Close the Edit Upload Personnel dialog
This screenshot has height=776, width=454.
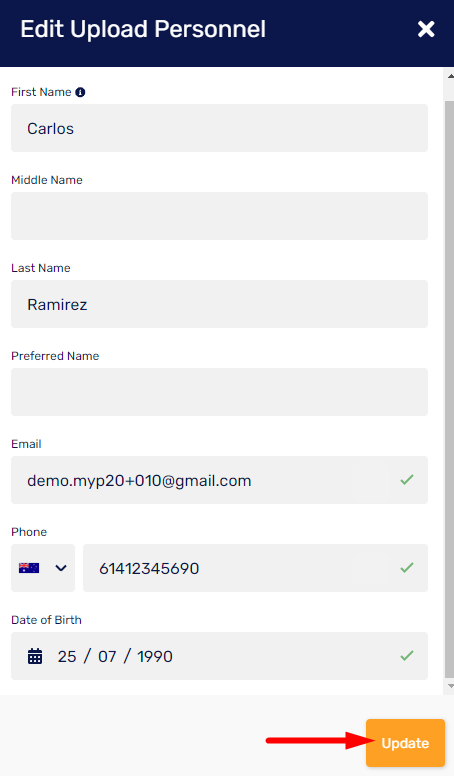[426, 29]
